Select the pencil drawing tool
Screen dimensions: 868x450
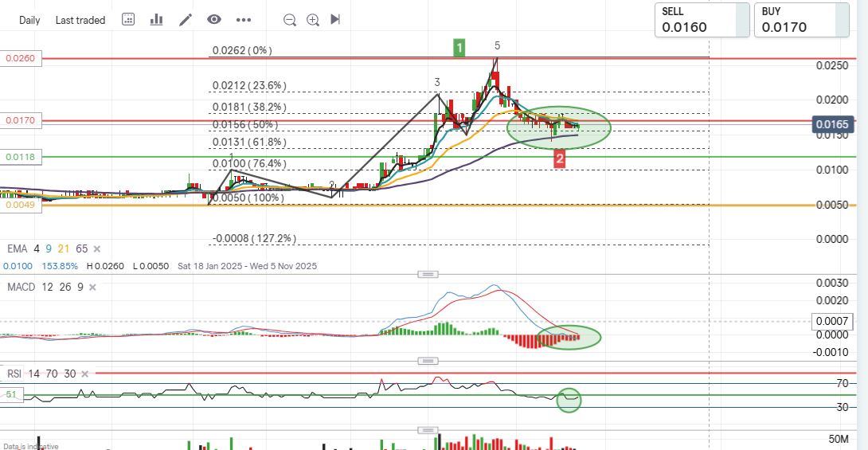coord(185,20)
